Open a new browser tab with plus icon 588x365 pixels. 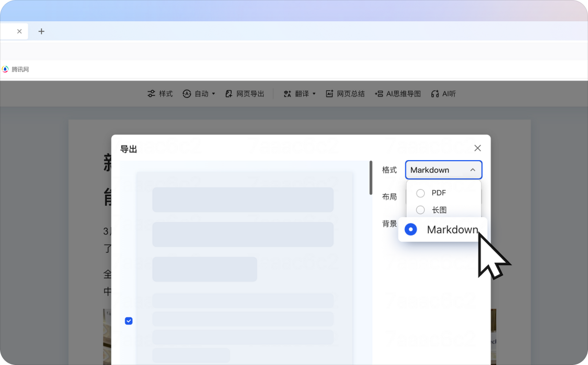(x=42, y=31)
